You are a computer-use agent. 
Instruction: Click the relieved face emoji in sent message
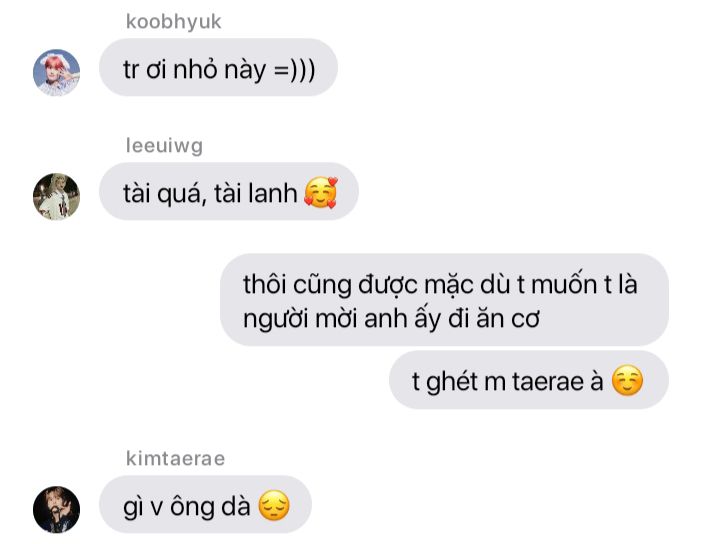(627, 381)
